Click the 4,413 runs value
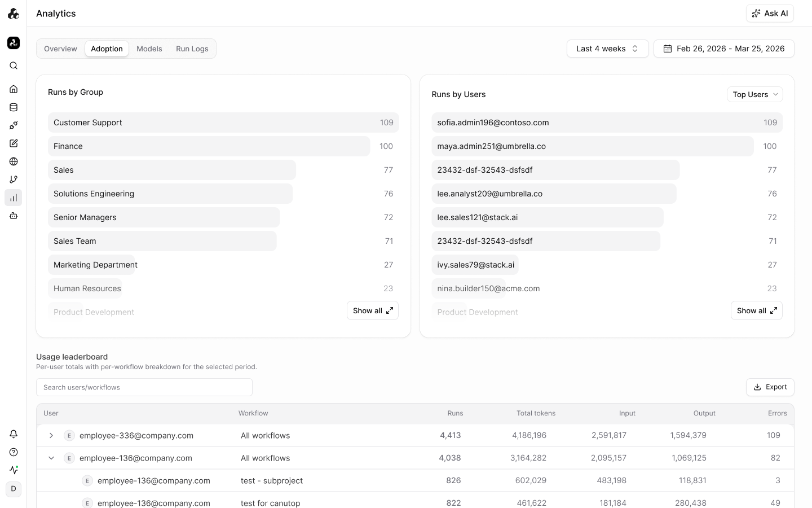812x508 pixels. (x=451, y=435)
